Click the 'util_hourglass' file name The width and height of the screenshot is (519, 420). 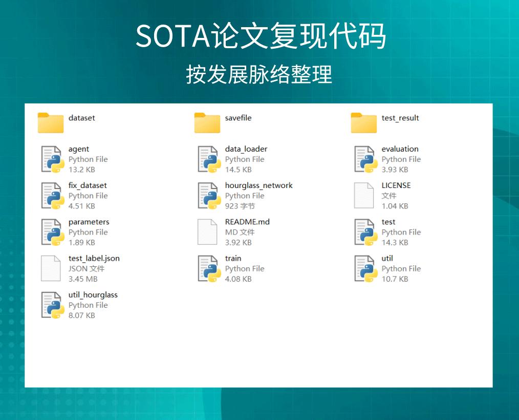pyautogui.click(x=93, y=295)
